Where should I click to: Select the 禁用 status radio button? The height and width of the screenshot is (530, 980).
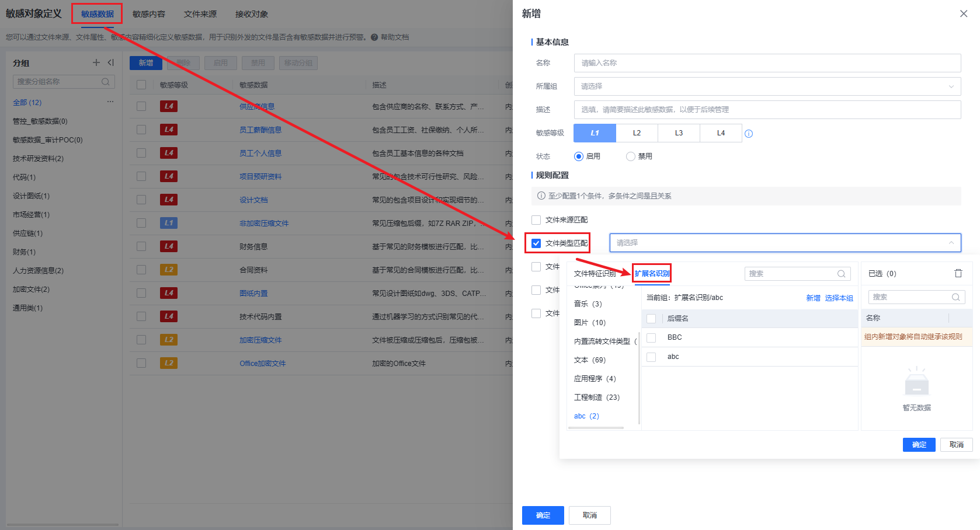point(631,156)
